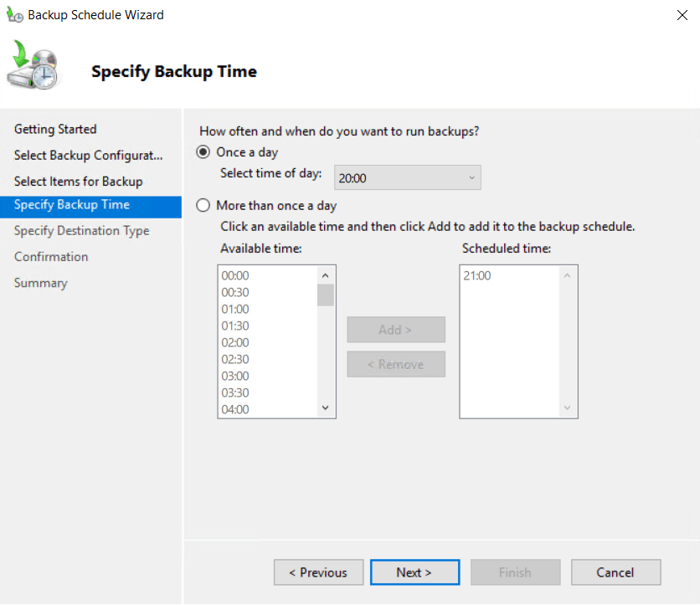The width and height of the screenshot is (700, 605).
Task: Select 21:00 in Scheduled time list
Action: click(476, 275)
